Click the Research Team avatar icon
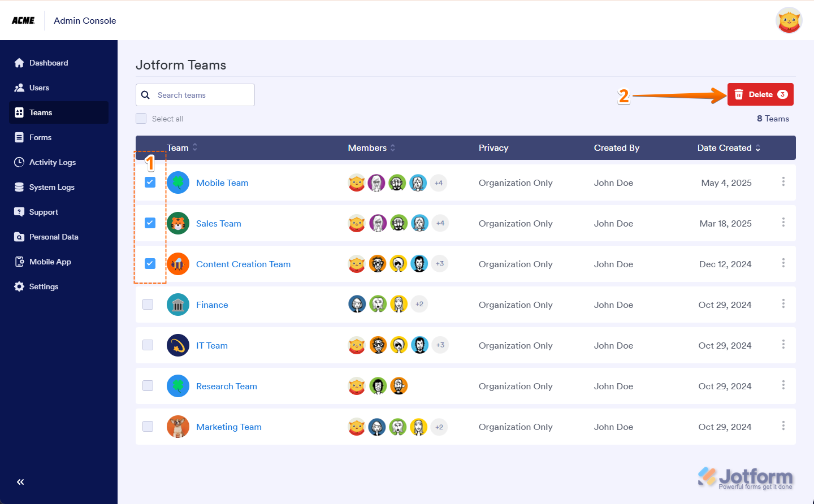This screenshot has height=504, width=814. tap(178, 386)
